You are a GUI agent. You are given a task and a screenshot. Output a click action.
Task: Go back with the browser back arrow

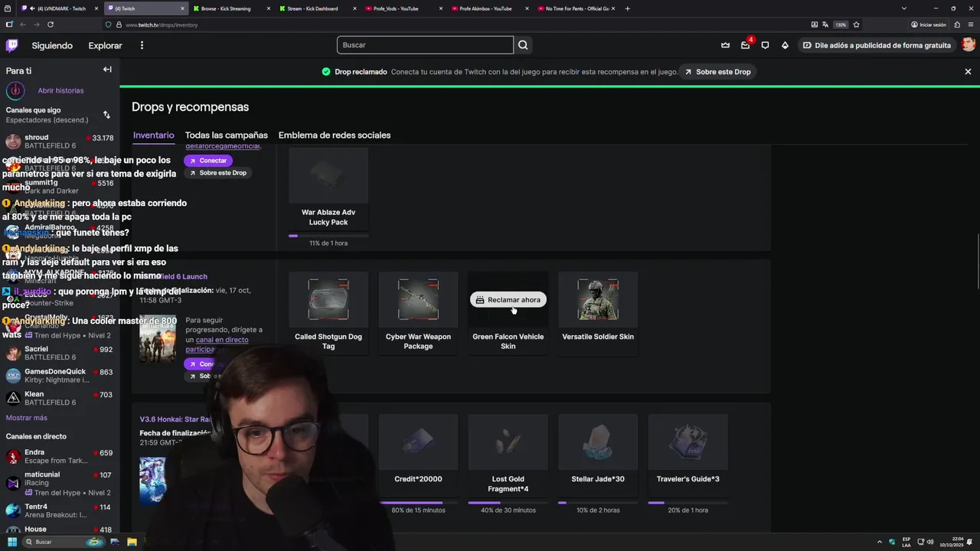click(23, 24)
